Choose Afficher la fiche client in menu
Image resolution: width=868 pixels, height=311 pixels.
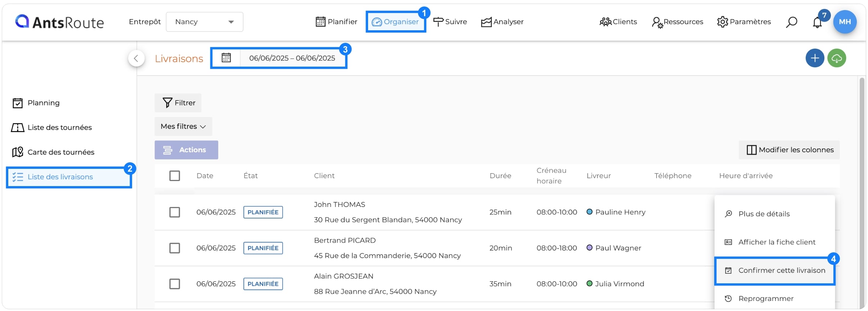(775, 242)
